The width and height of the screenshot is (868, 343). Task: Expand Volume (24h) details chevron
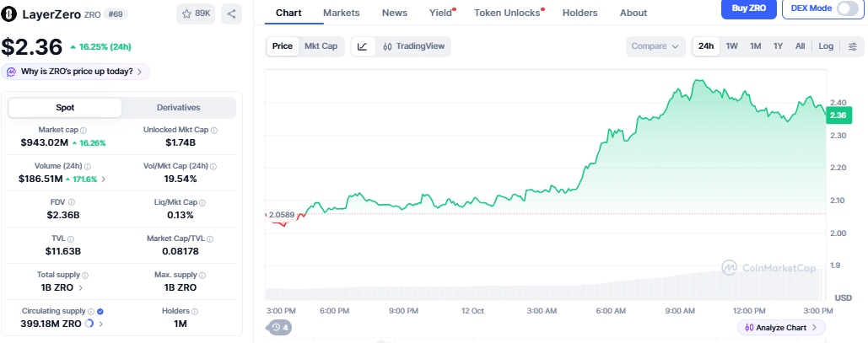[x=104, y=180]
